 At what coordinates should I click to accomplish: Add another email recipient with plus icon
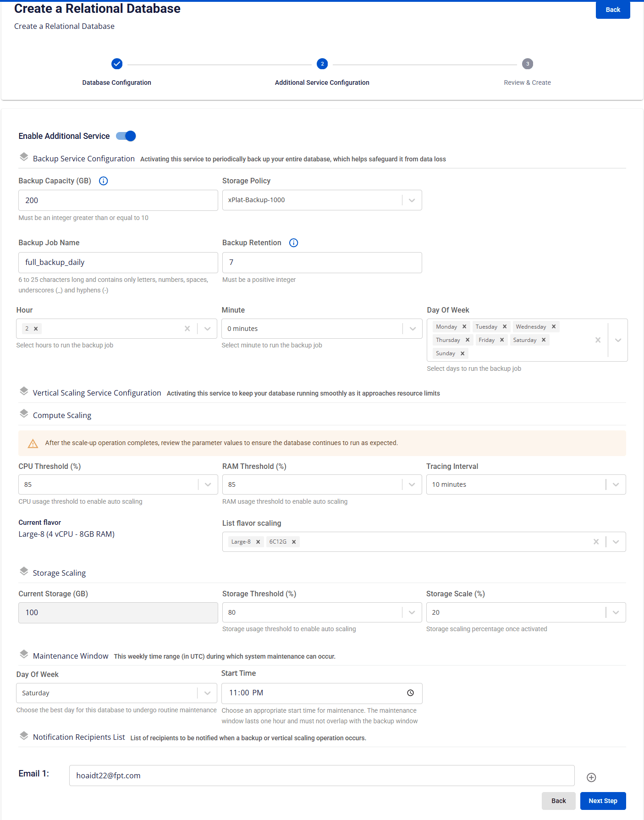(591, 777)
